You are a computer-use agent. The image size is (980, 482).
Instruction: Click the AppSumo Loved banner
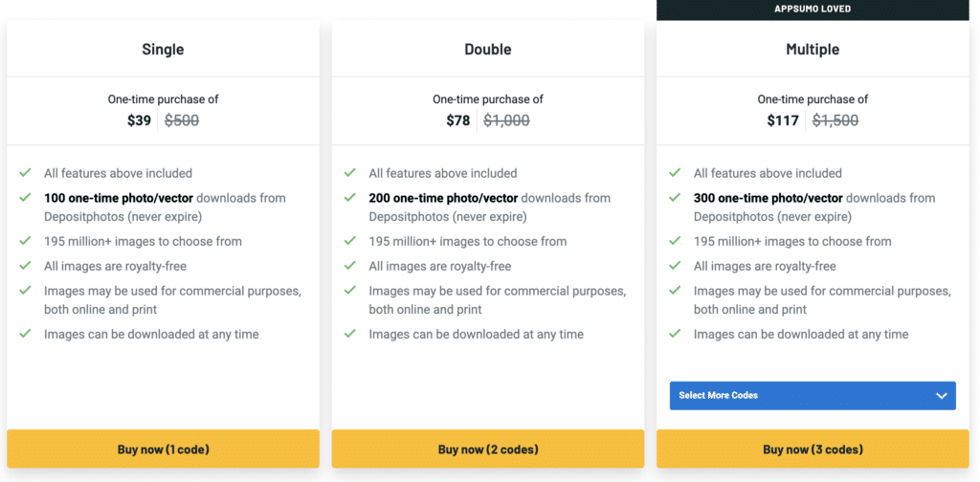coord(813,9)
